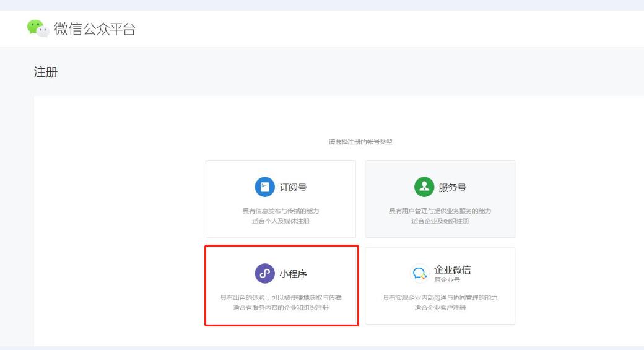Click the prompt 请选择注册的帐号类型
Viewport: 644px width, 350px height.
pos(360,142)
